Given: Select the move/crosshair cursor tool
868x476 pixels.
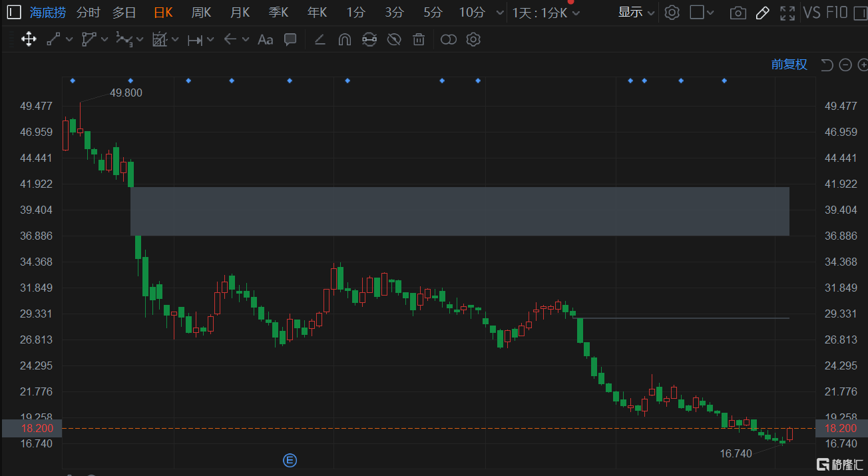Looking at the screenshot, I should tap(29, 39).
